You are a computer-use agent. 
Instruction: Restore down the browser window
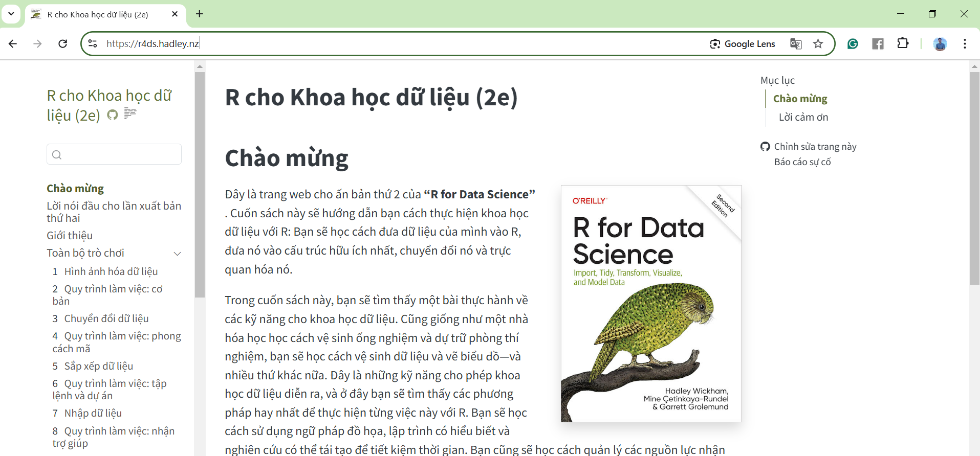932,14
